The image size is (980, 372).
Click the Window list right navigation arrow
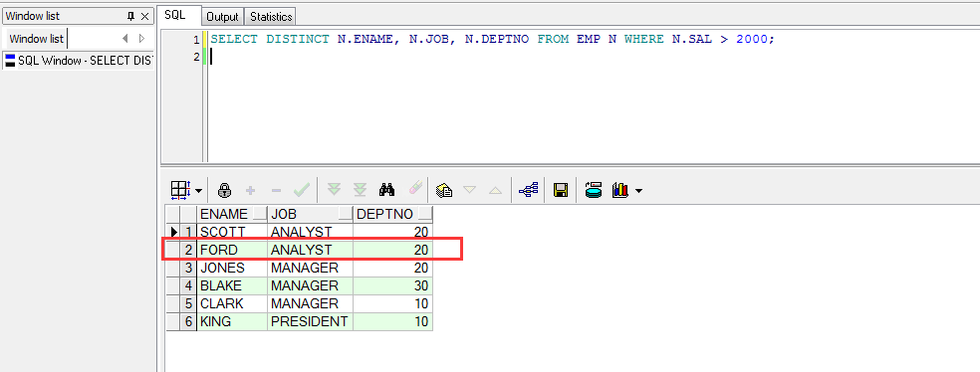tap(141, 38)
